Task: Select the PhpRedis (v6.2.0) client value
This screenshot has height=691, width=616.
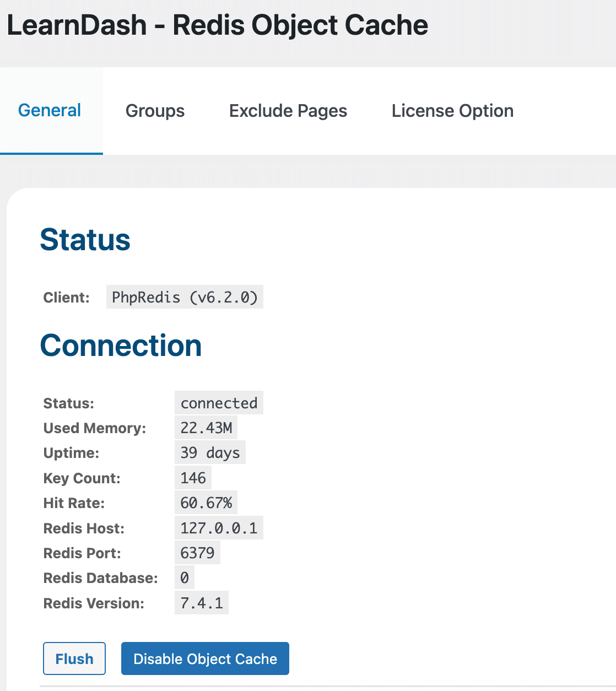Action: pos(185,297)
